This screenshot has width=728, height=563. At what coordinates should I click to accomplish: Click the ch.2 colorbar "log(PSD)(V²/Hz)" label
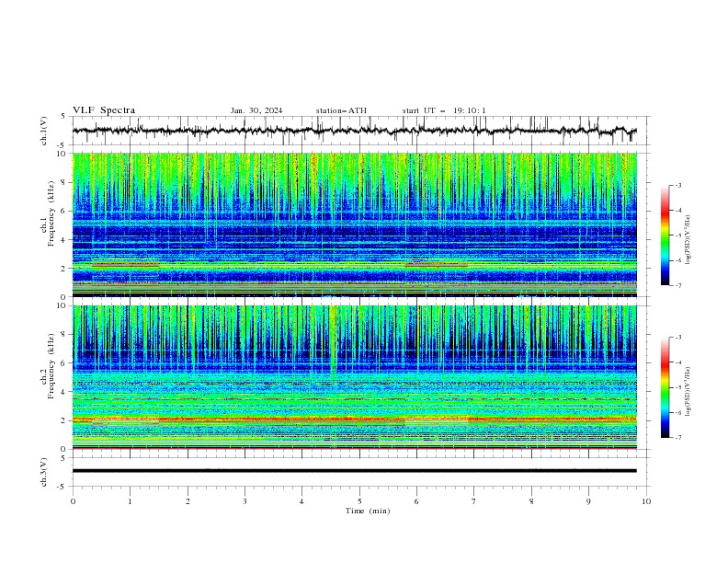[688, 392]
